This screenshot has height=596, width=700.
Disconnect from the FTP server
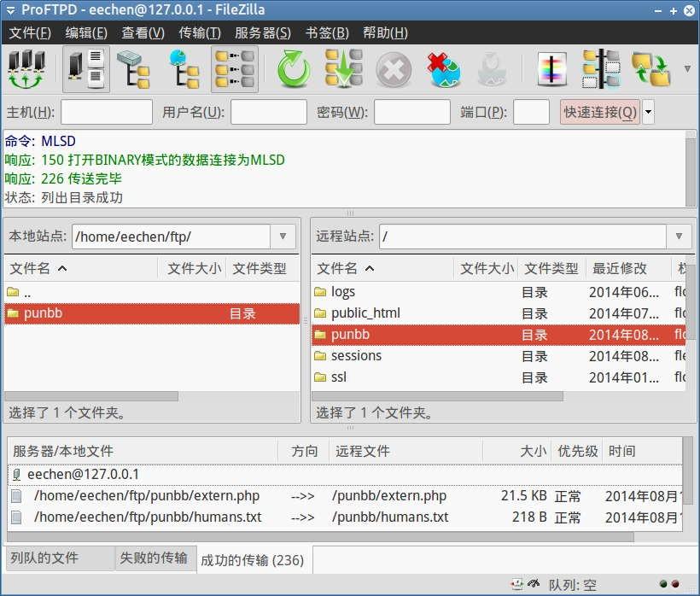pos(443,68)
